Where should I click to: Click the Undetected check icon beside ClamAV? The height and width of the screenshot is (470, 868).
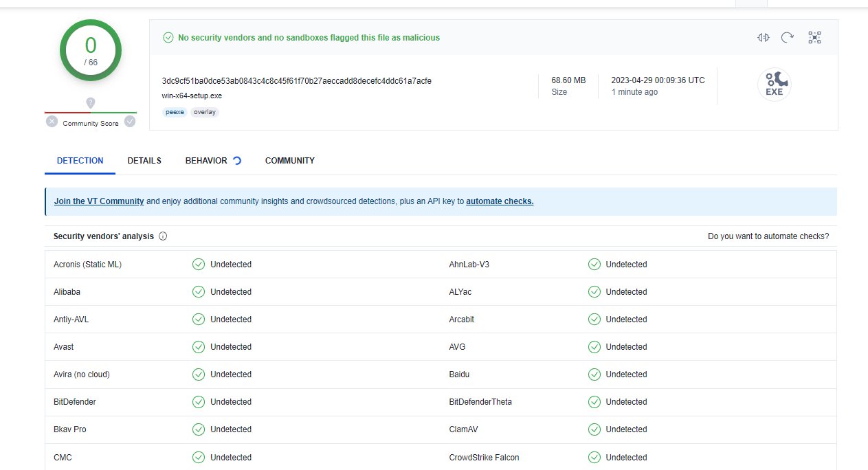coord(594,429)
